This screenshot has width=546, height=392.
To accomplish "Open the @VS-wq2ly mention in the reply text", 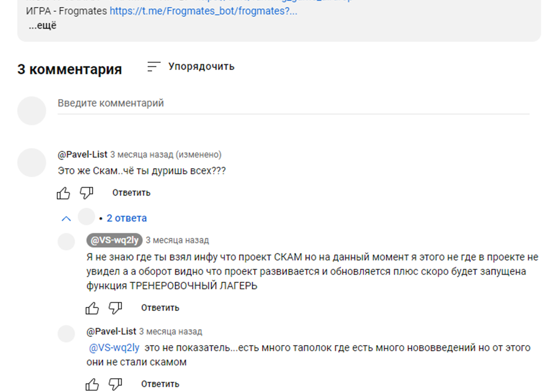I will coord(114,348).
